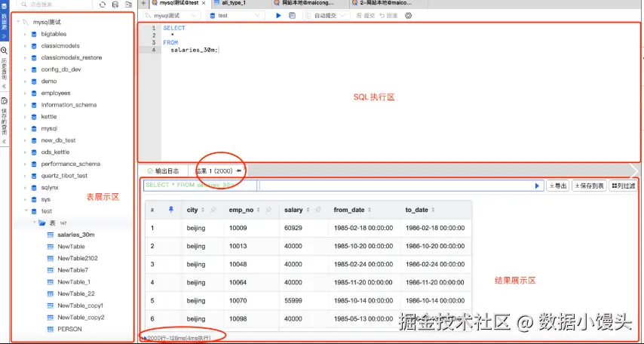Click the kettle database icon

[34, 117]
